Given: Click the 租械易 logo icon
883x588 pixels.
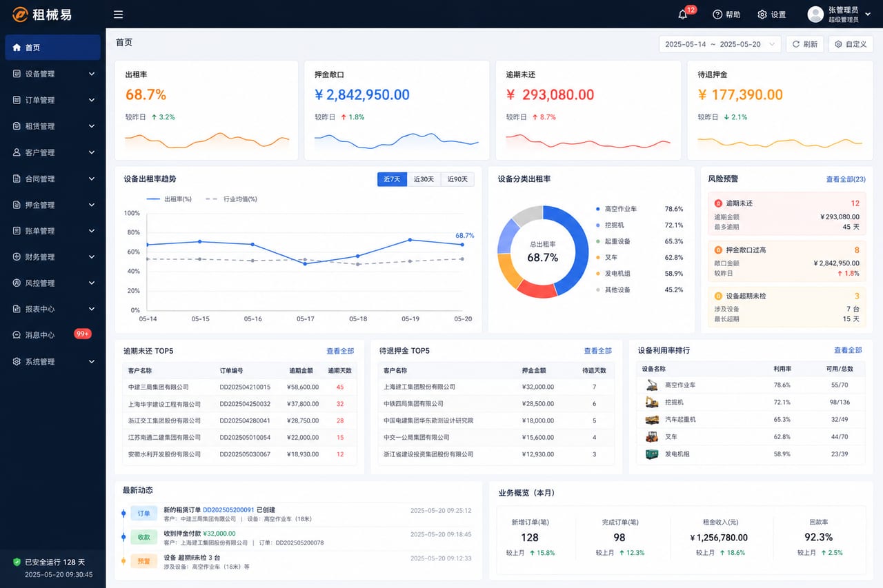Looking at the screenshot, I should pos(20,14).
